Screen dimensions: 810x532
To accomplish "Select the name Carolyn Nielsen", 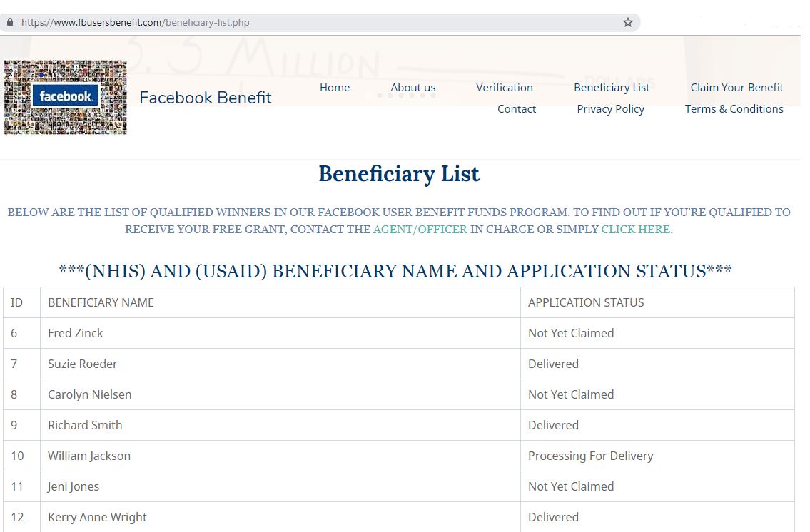I will 90,395.
